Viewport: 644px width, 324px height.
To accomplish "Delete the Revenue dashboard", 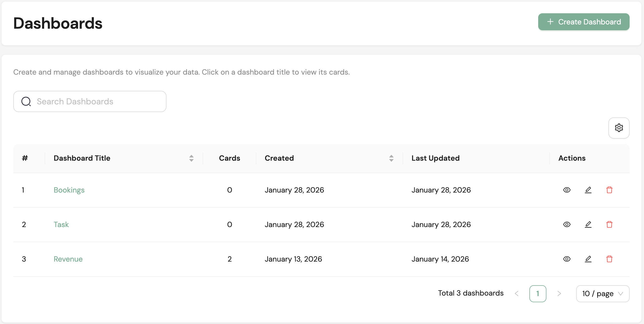I will [609, 259].
